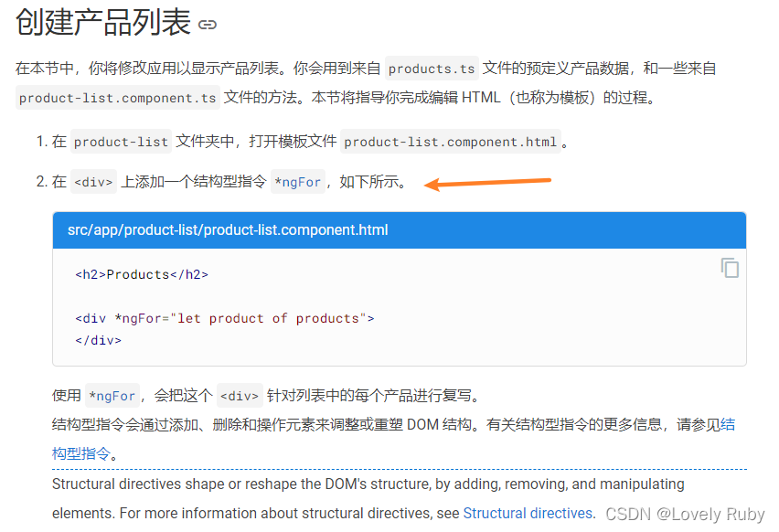Image resolution: width=779 pixels, height=532 pixels.
Task: Click the heading 创建产品列表
Action: pos(102,22)
